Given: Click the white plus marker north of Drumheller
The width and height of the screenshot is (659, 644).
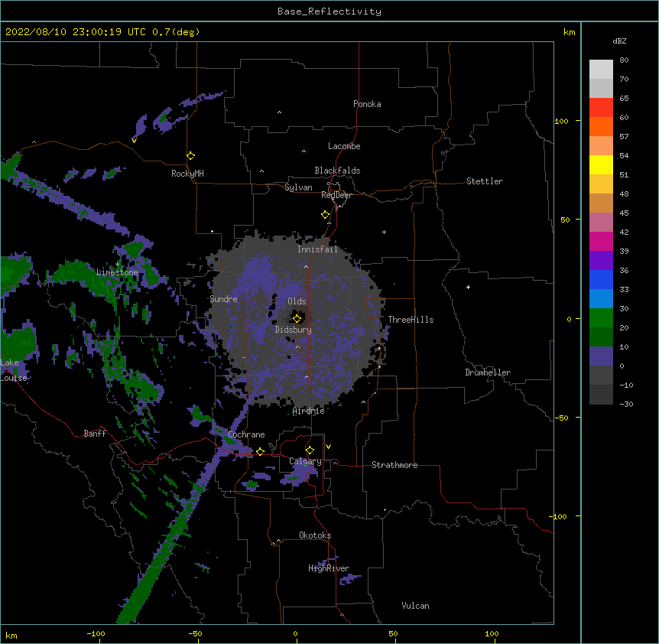Looking at the screenshot, I should [468, 287].
